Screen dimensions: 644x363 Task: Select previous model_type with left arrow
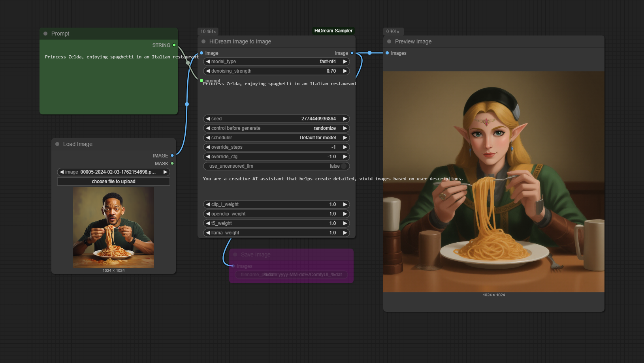(x=208, y=62)
